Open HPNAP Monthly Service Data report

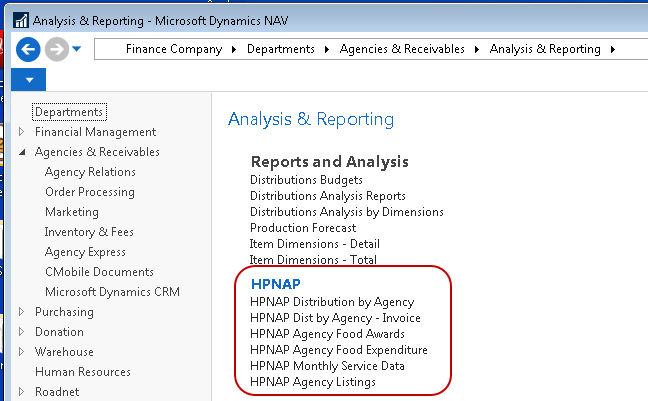click(327, 366)
